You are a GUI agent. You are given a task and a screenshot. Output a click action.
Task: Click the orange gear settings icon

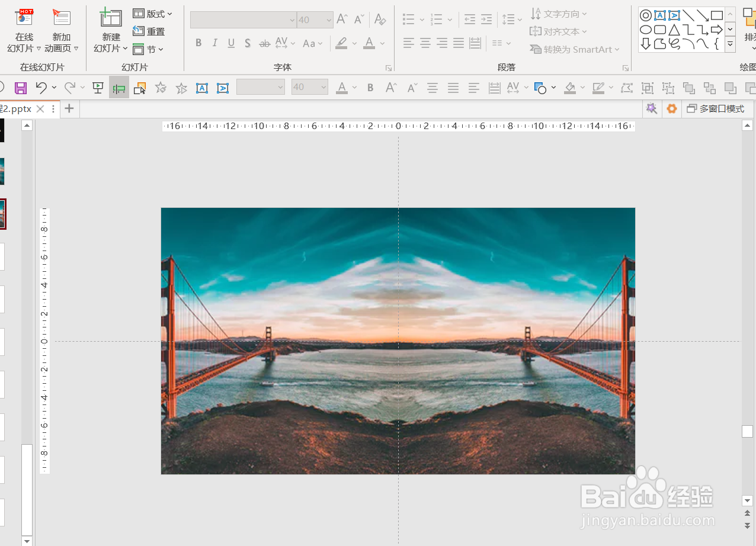pos(671,109)
